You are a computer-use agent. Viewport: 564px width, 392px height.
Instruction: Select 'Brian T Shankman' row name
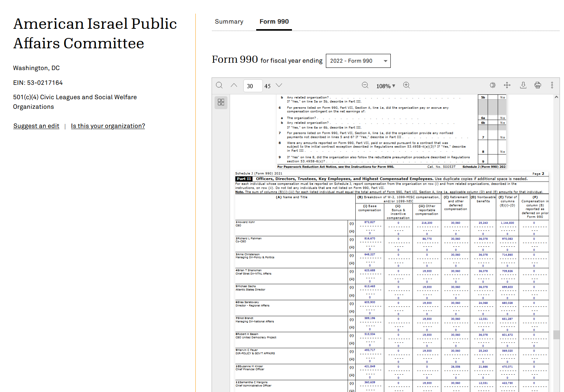pos(249,270)
